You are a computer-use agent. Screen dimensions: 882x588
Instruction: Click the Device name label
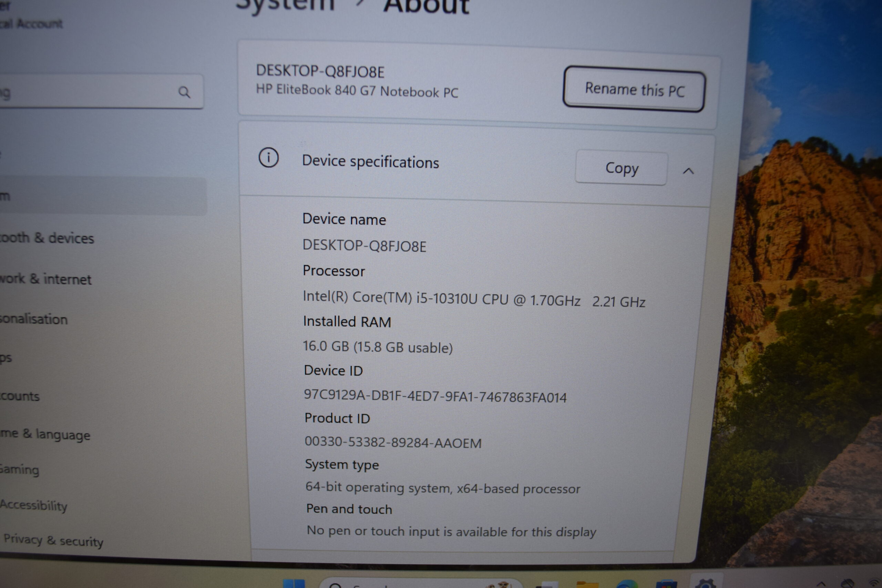(x=344, y=219)
